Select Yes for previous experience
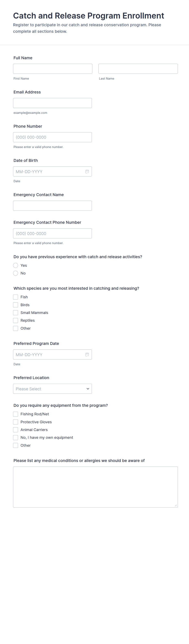 pyautogui.click(x=15, y=265)
